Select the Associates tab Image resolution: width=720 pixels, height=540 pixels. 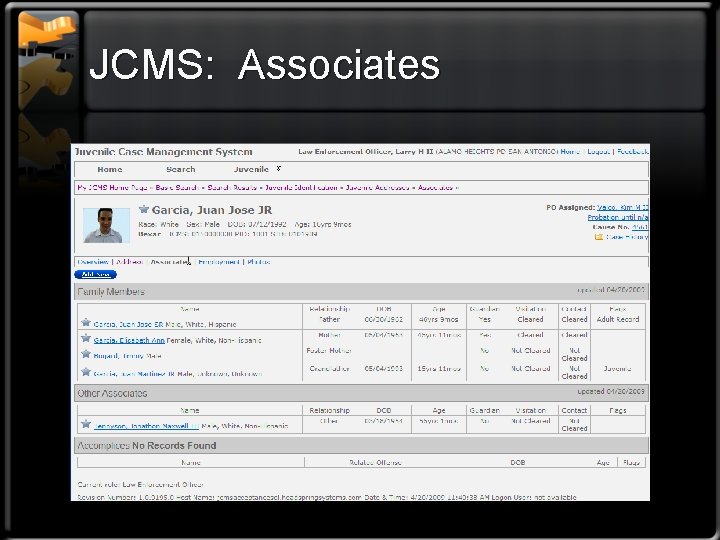click(x=169, y=262)
